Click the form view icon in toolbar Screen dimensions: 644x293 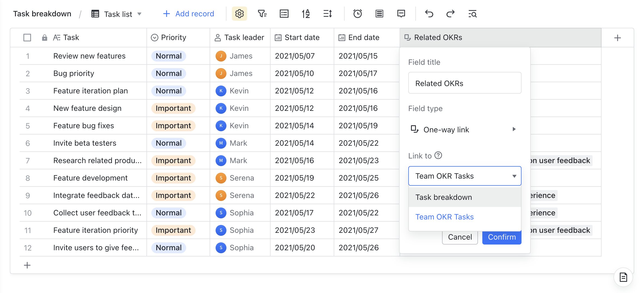point(379,14)
